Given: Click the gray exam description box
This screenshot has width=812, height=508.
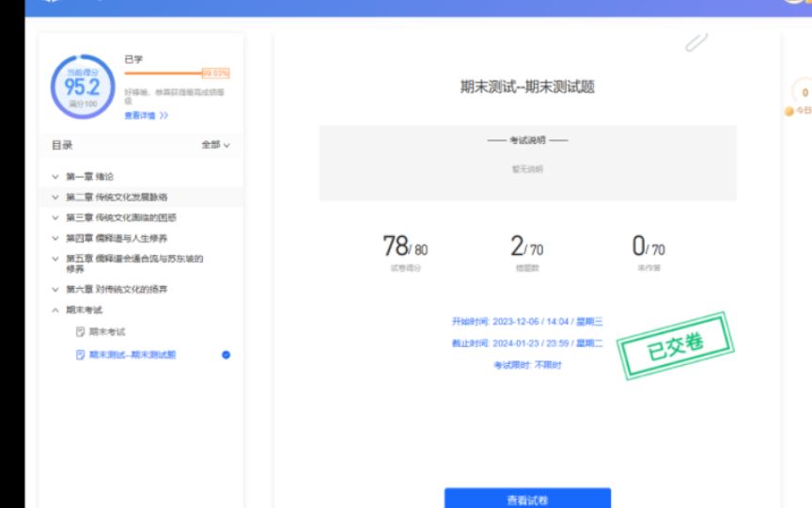Looking at the screenshot, I should coord(527,163).
